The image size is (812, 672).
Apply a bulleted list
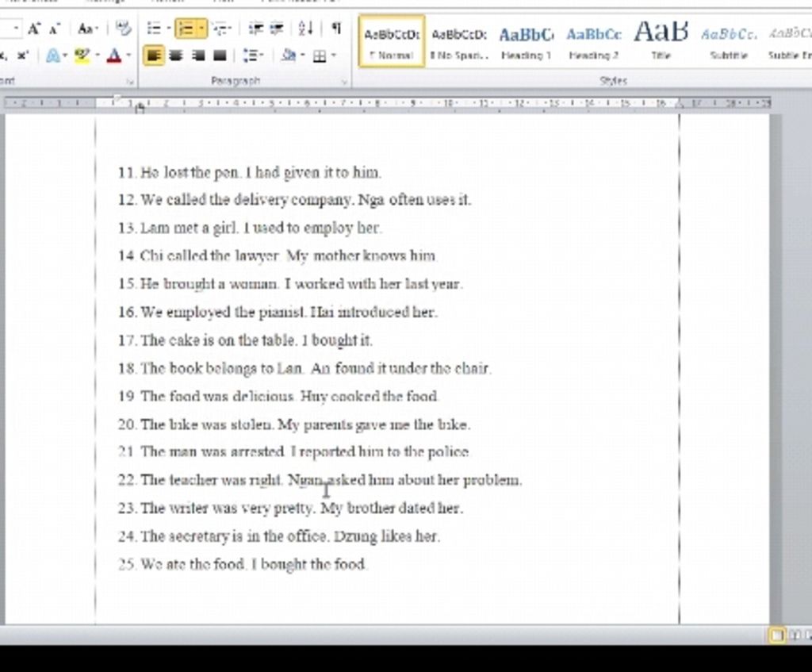(x=154, y=29)
